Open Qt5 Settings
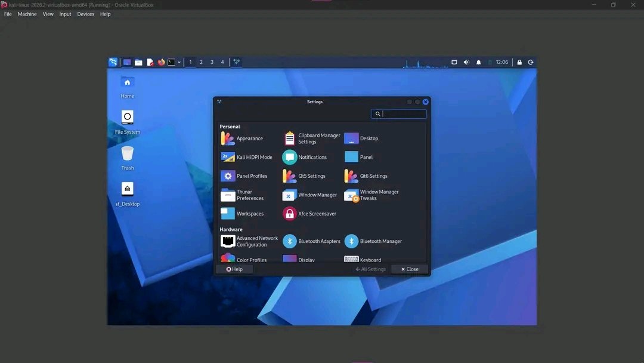 click(304, 176)
